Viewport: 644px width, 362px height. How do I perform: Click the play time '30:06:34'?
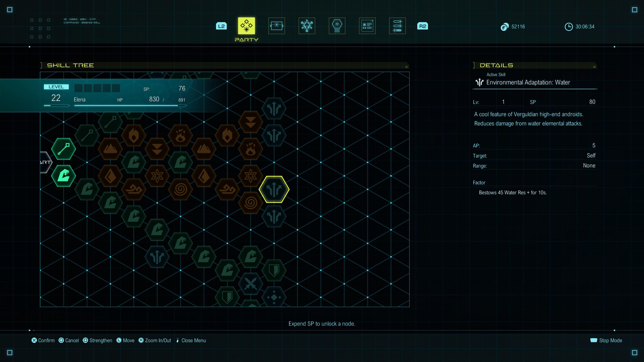(x=585, y=26)
